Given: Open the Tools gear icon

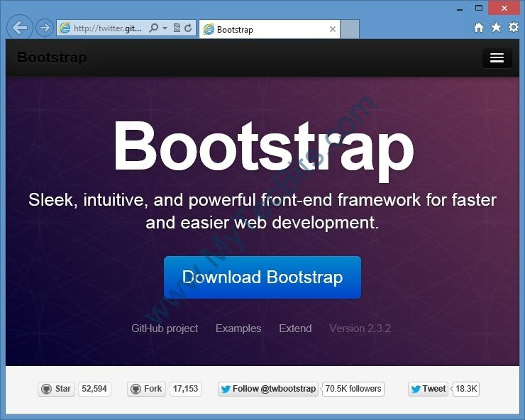Looking at the screenshot, I should pyautogui.click(x=513, y=27).
